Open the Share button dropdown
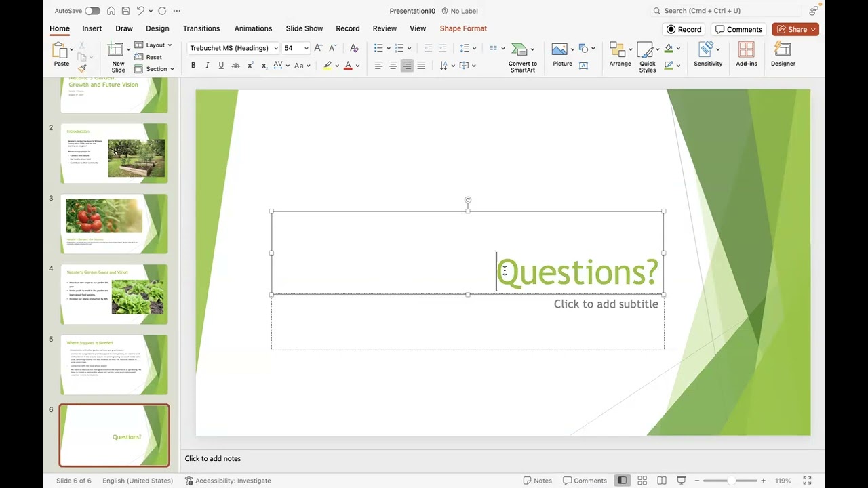This screenshot has height=488, width=868. pyautogui.click(x=812, y=29)
